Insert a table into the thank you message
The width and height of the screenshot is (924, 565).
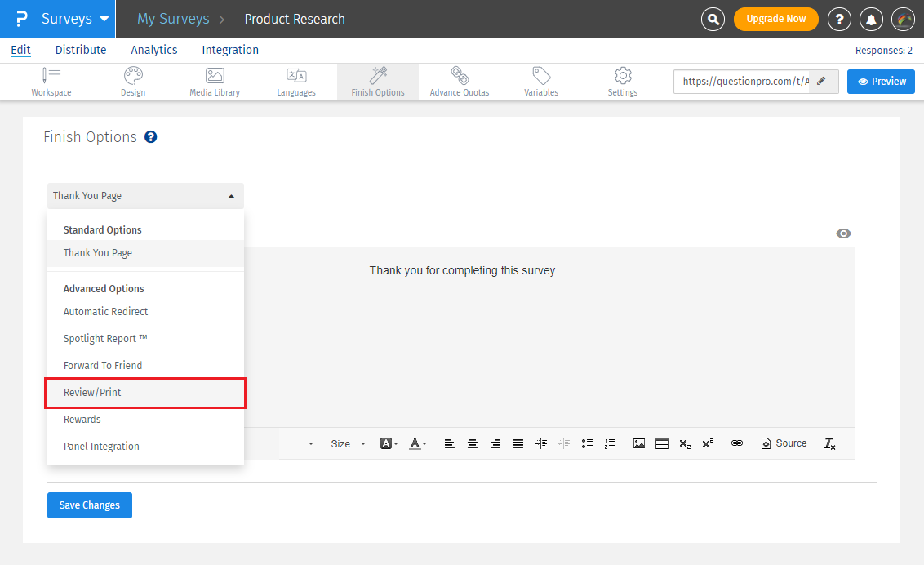[661, 443]
